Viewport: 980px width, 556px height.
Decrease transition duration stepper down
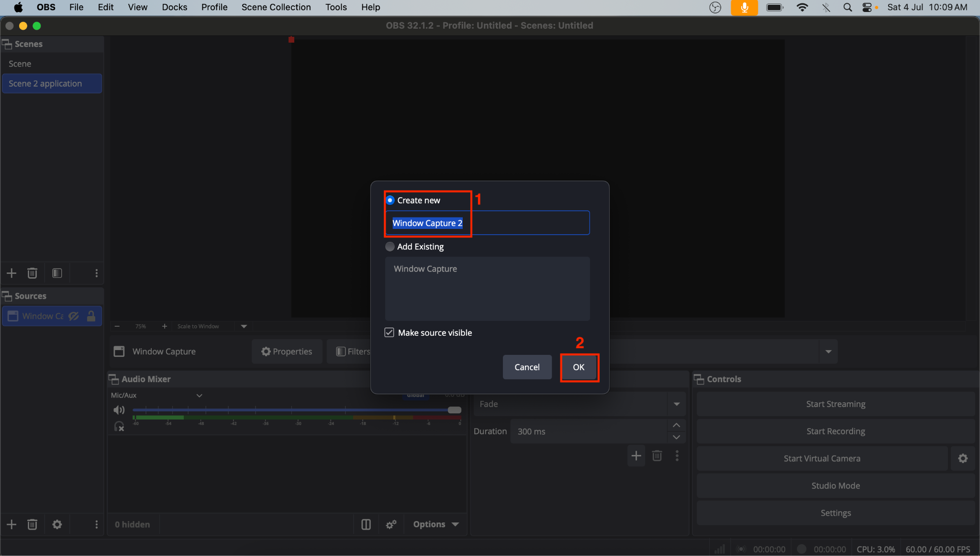point(676,437)
